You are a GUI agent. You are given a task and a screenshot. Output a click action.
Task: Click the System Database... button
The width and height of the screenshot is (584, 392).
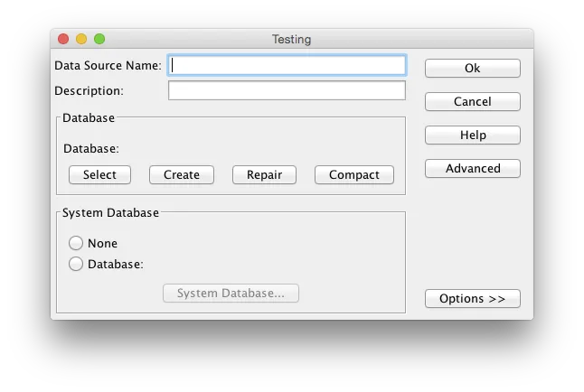pos(231,294)
